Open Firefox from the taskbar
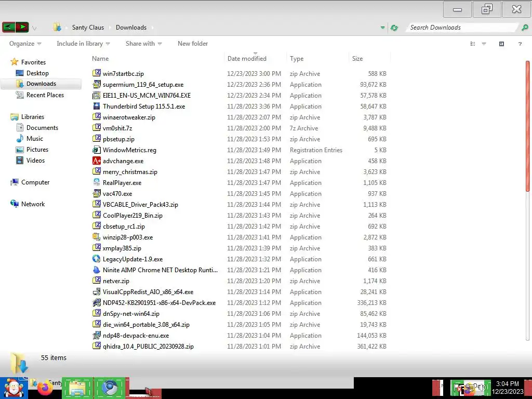Screen dimensions: 532x399 45,388
